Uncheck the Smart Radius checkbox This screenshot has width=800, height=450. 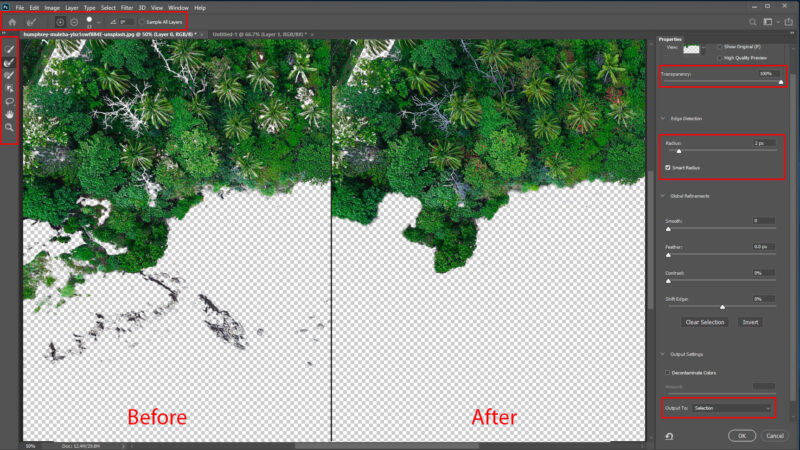[668, 167]
